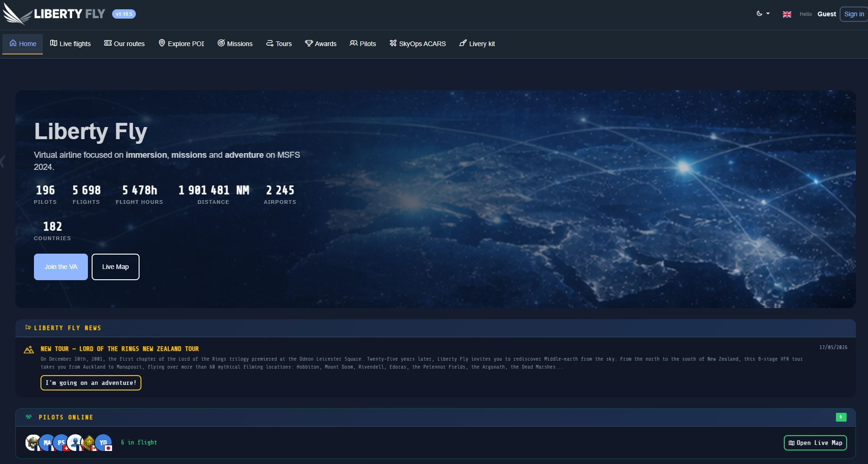Open the Tours menu item

[279, 44]
